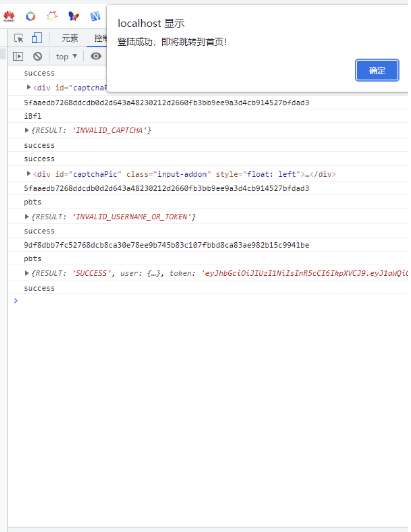
Task: Click the live expression eye icon
Action: click(x=96, y=56)
